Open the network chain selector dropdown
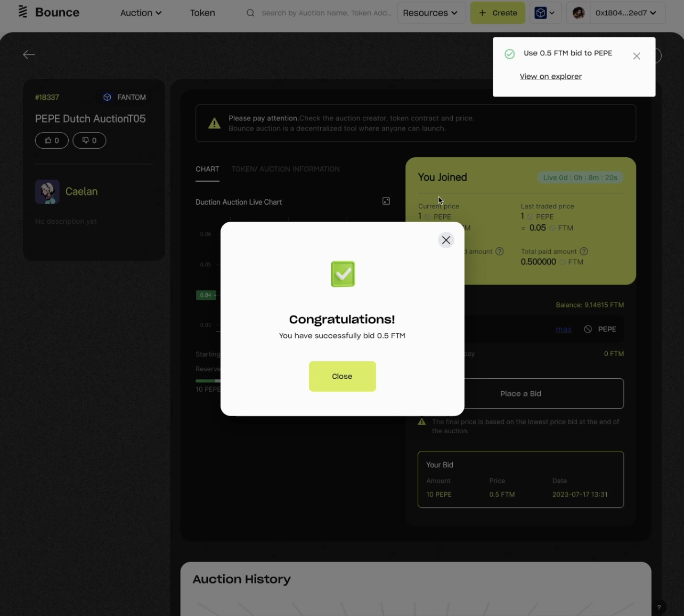684x616 pixels. tap(545, 13)
